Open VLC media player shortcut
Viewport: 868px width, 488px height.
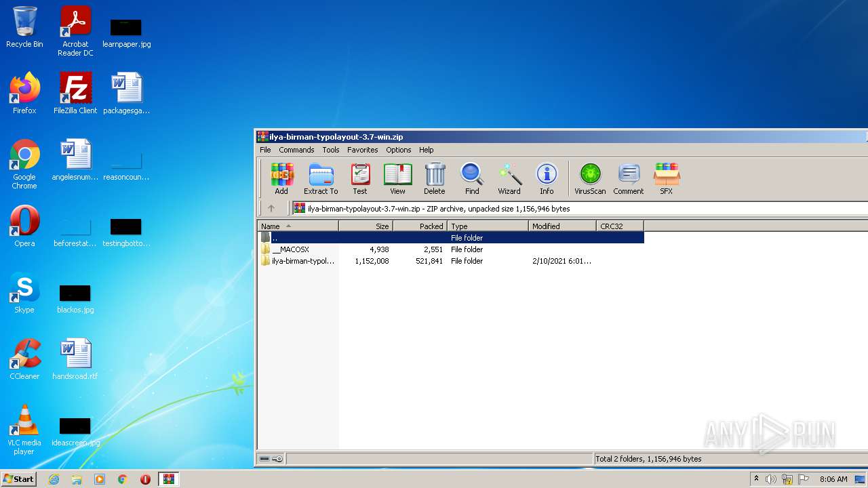tap(24, 430)
